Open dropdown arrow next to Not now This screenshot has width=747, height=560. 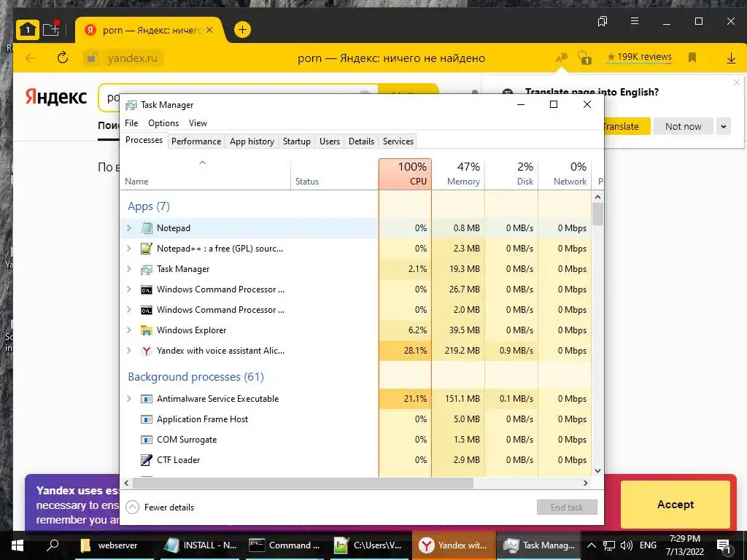(723, 127)
